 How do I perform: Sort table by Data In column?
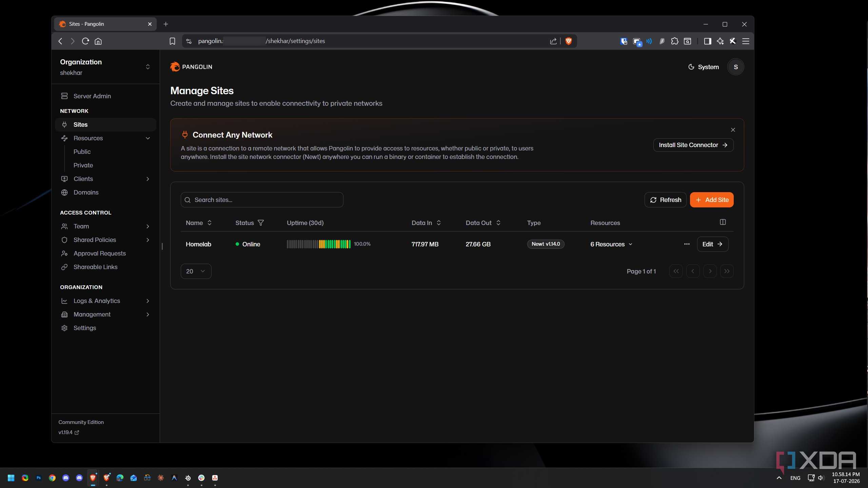pyautogui.click(x=426, y=223)
